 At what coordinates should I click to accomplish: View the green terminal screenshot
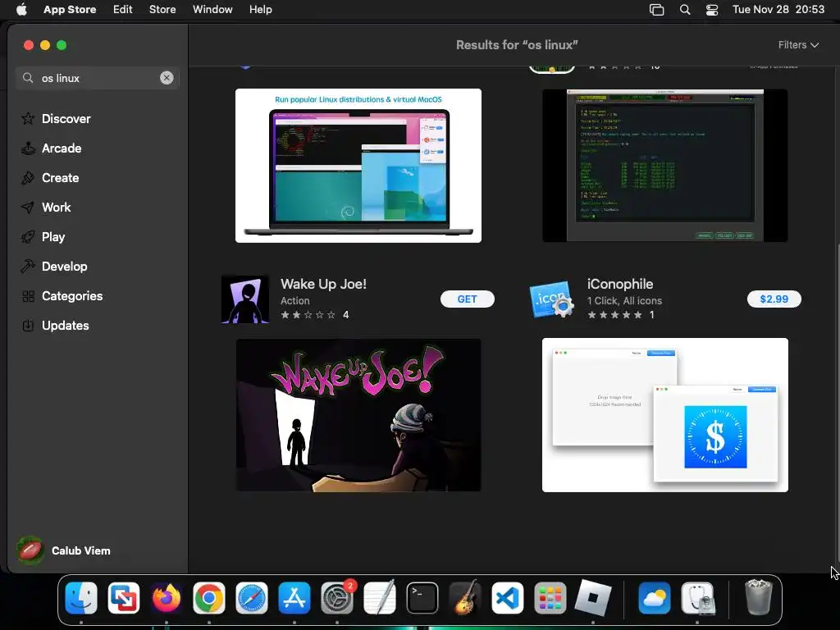(664, 166)
